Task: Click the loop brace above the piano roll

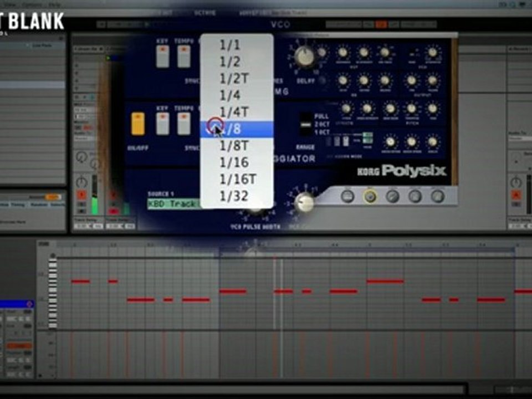Action: pos(367,250)
